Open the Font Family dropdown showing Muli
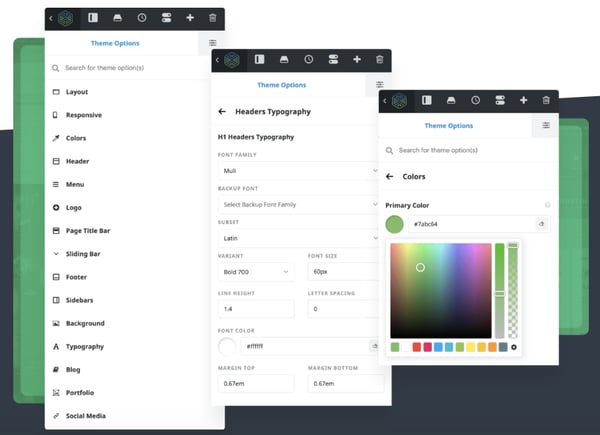 298,171
